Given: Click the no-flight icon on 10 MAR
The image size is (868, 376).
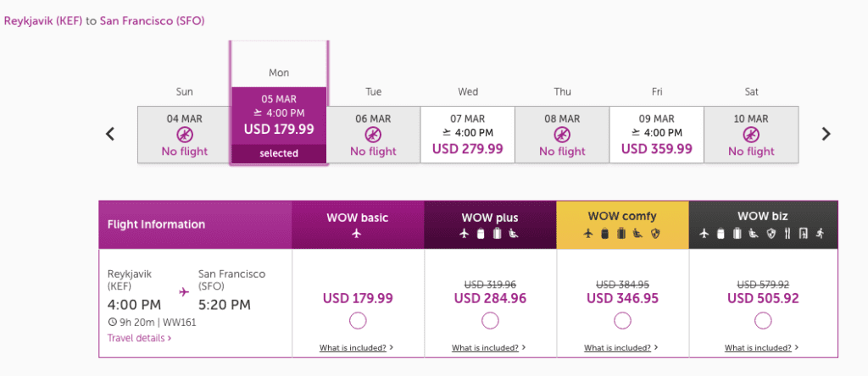Looking at the screenshot, I should [x=751, y=135].
